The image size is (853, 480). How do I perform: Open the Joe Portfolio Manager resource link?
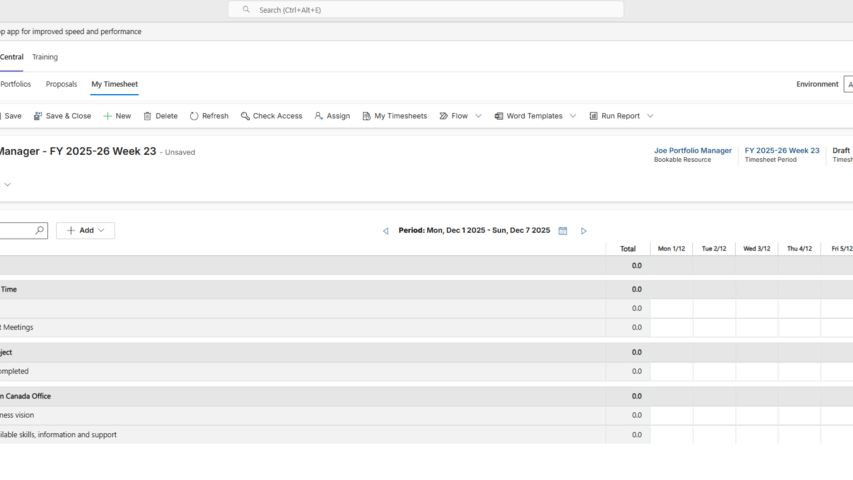(x=692, y=151)
